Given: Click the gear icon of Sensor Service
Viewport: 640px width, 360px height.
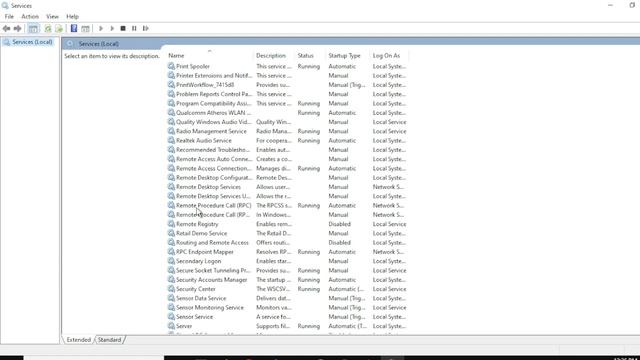Looking at the screenshot, I should coord(171,317).
